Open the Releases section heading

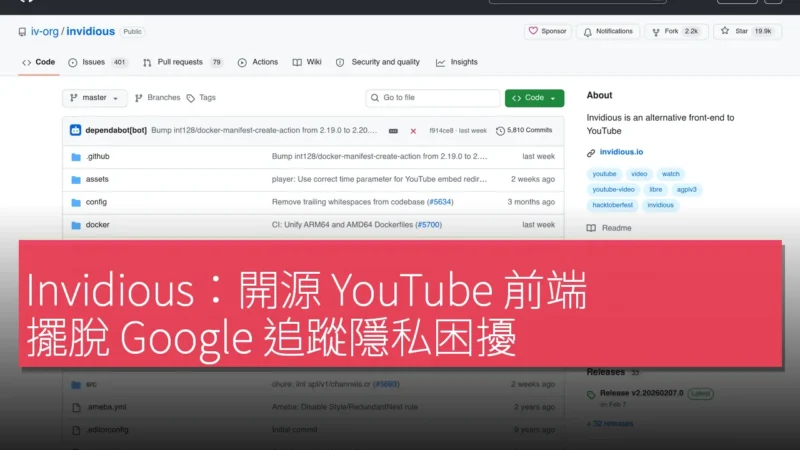coord(606,372)
